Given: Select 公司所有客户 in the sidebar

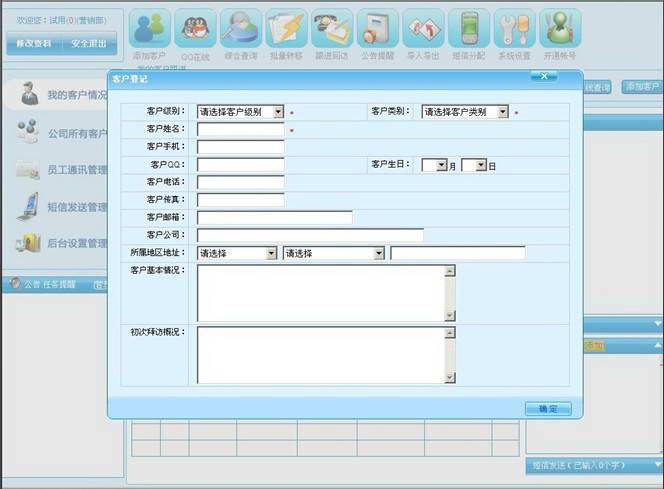Looking at the screenshot, I should 77,133.
